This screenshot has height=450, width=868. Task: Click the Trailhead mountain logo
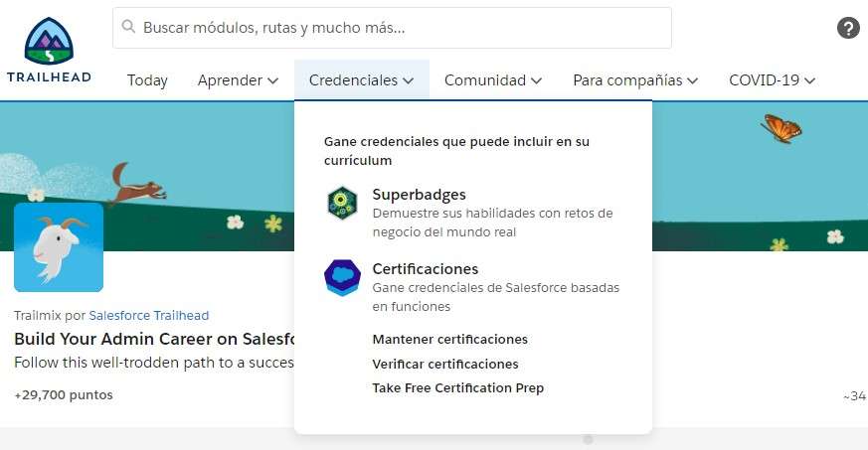pos(49,51)
